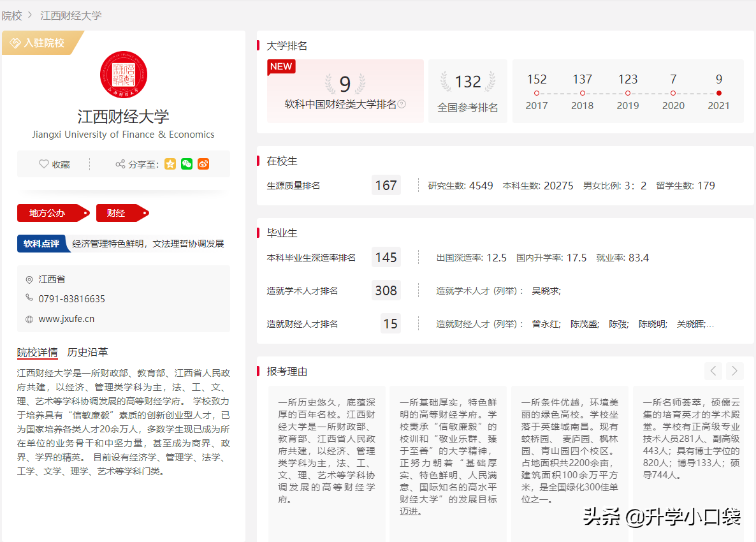756x542 pixels.
Task: Switch to the 院校详情 tab
Action: pos(37,352)
